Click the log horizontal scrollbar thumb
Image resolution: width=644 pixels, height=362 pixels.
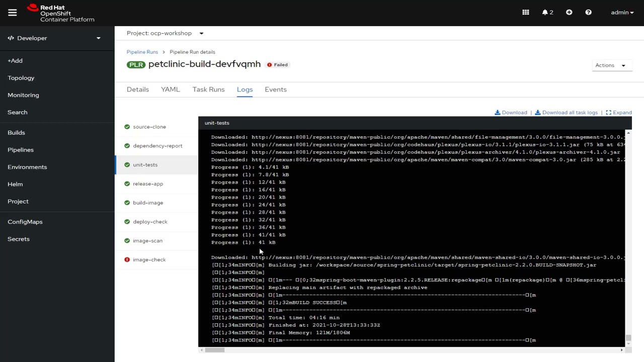[215, 350]
